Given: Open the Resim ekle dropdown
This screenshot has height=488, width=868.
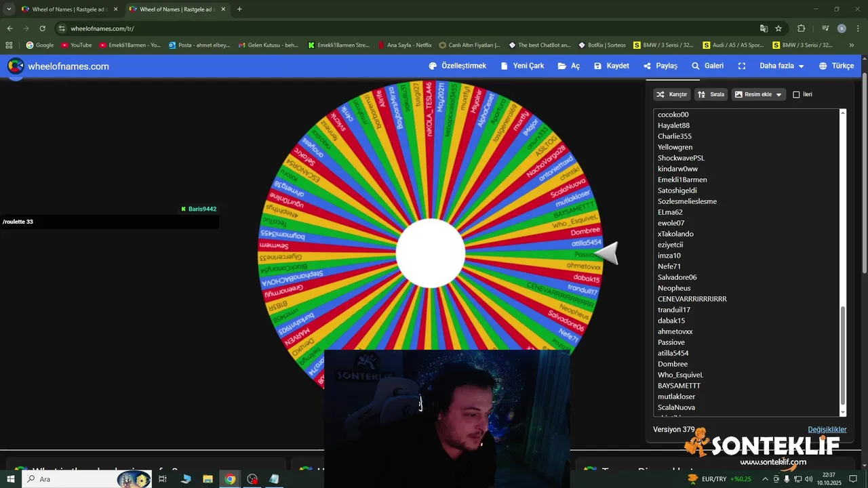Looking at the screenshot, I should tap(758, 94).
